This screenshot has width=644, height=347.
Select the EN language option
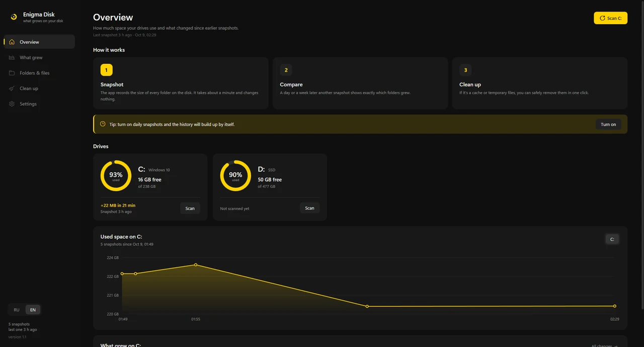point(33,310)
